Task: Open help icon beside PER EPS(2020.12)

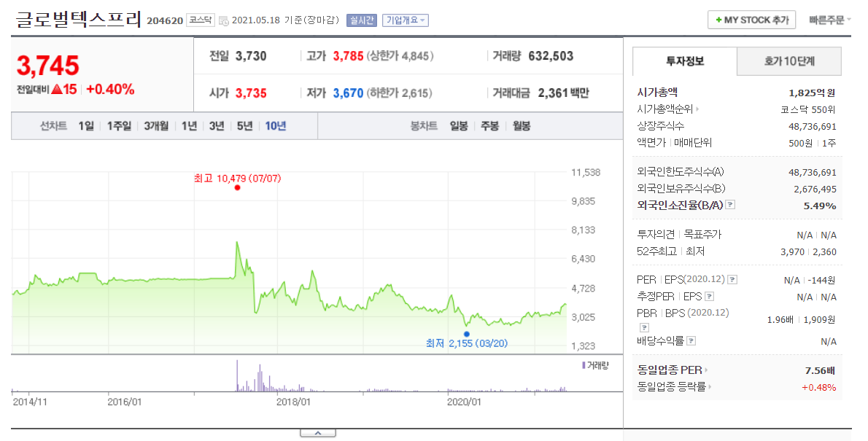Action: pyautogui.click(x=732, y=279)
